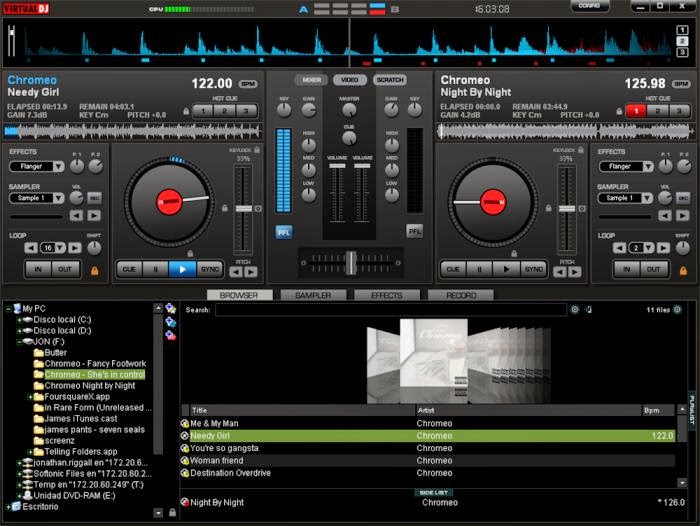This screenshot has width=700, height=526.
Task: Open the CONFIG settings
Action: 589,6
